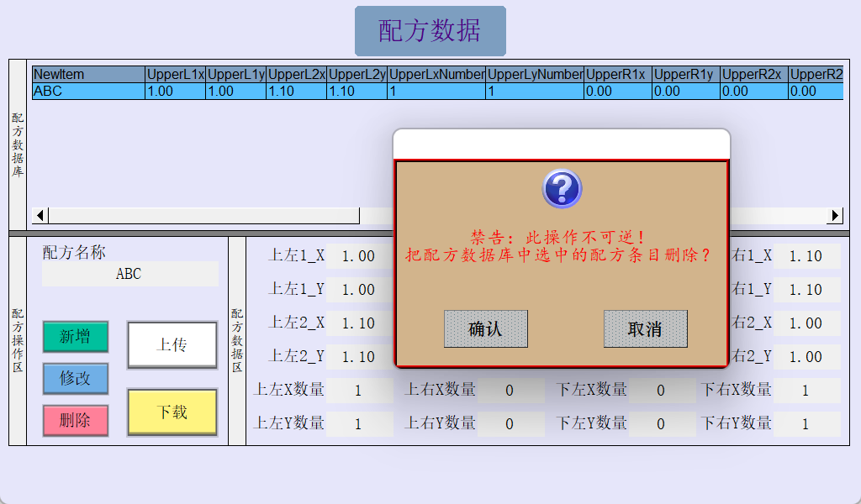Click the 取消 cancel button
The width and height of the screenshot is (861, 504).
pos(645,328)
